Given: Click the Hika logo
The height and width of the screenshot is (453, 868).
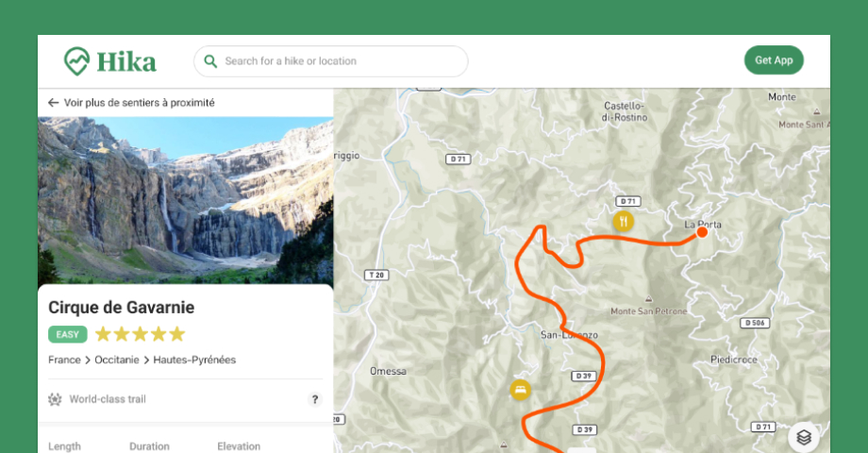Looking at the screenshot, I should [x=109, y=62].
